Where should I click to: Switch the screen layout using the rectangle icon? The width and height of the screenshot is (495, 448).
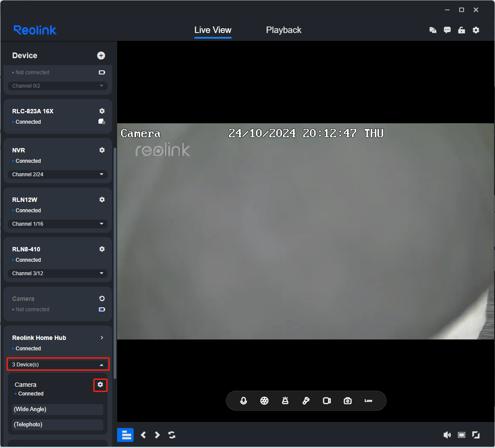(x=462, y=435)
